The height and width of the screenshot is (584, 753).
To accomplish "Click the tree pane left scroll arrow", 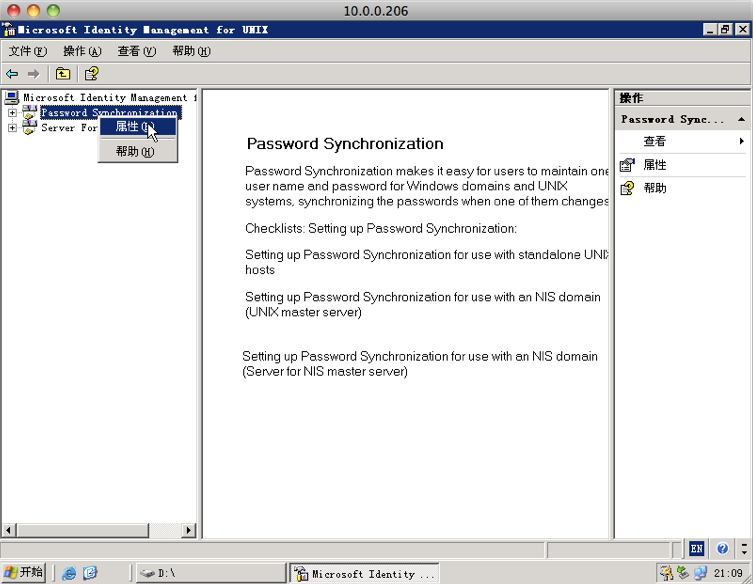I will click(8, 530).
